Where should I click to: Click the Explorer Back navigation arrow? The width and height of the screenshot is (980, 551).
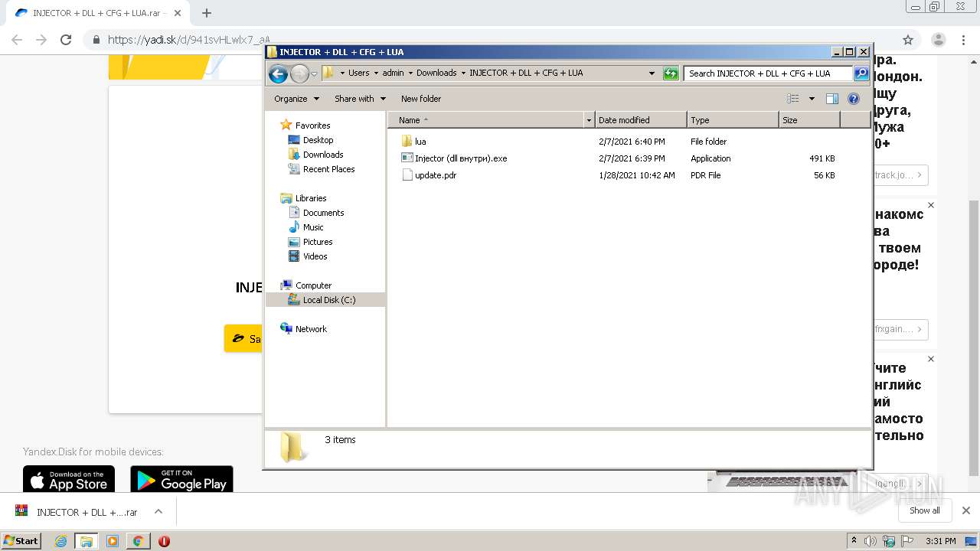tap(279, 73)
